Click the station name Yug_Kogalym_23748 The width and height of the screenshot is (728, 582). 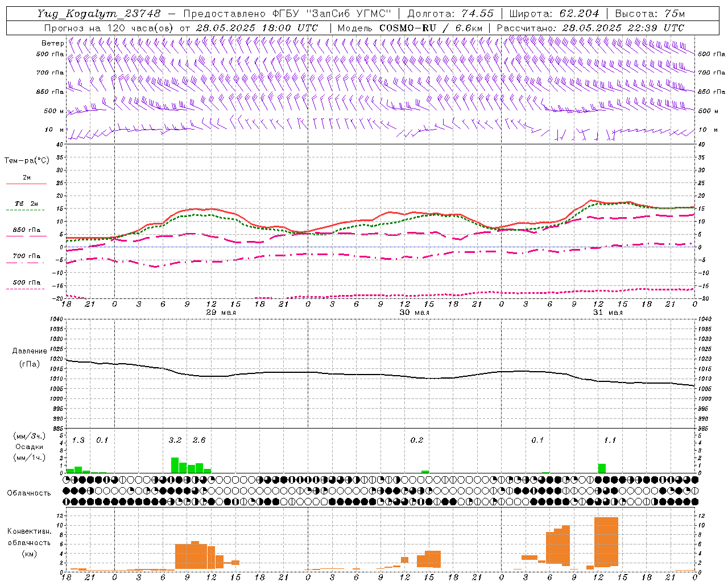(x=98, y=14)
